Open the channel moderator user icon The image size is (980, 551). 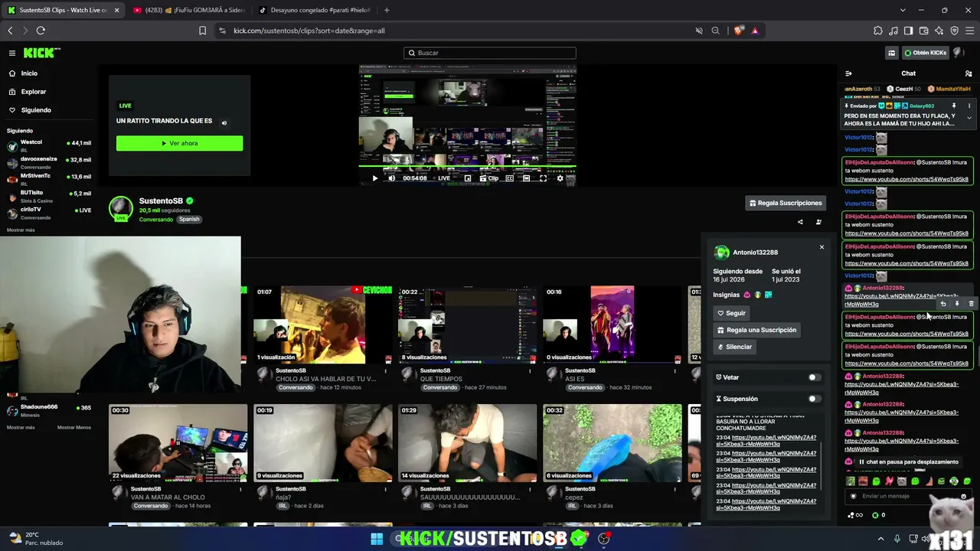[x=818, y=222]
